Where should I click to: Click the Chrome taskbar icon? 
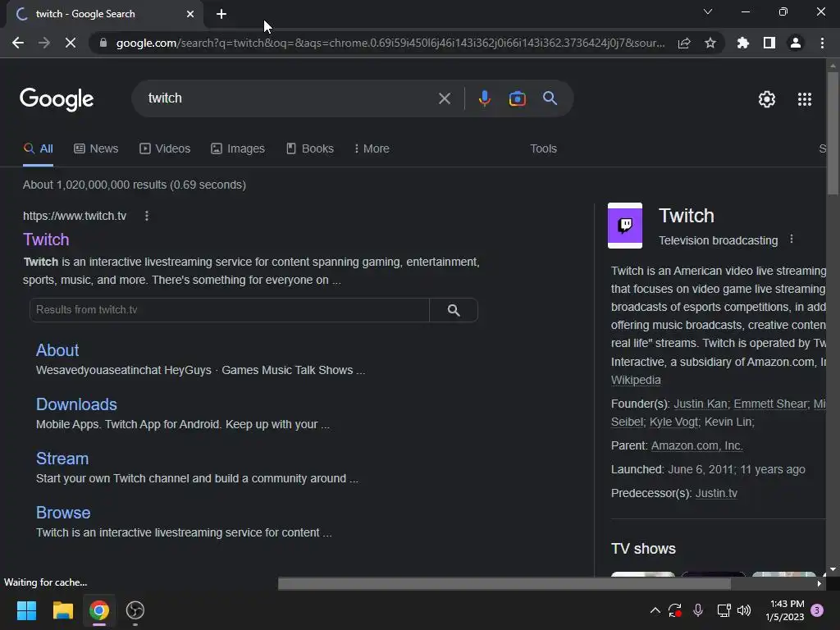coord(99,610)
